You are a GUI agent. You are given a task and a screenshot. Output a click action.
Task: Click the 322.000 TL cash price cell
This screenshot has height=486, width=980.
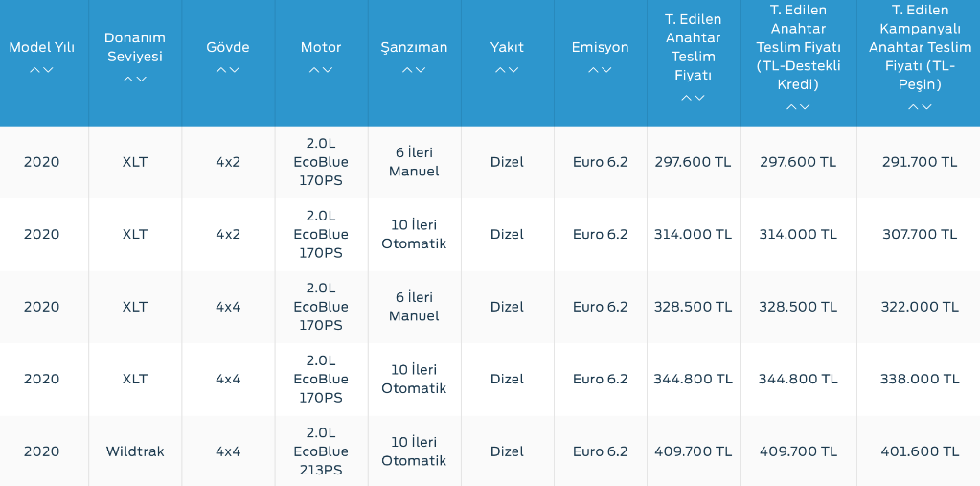[x=920, y=307]
